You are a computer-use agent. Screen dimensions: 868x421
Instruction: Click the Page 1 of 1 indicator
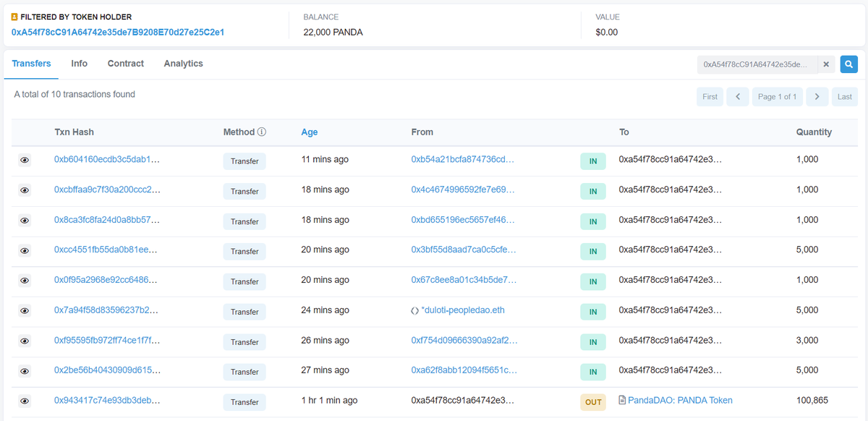pos(777,96)
